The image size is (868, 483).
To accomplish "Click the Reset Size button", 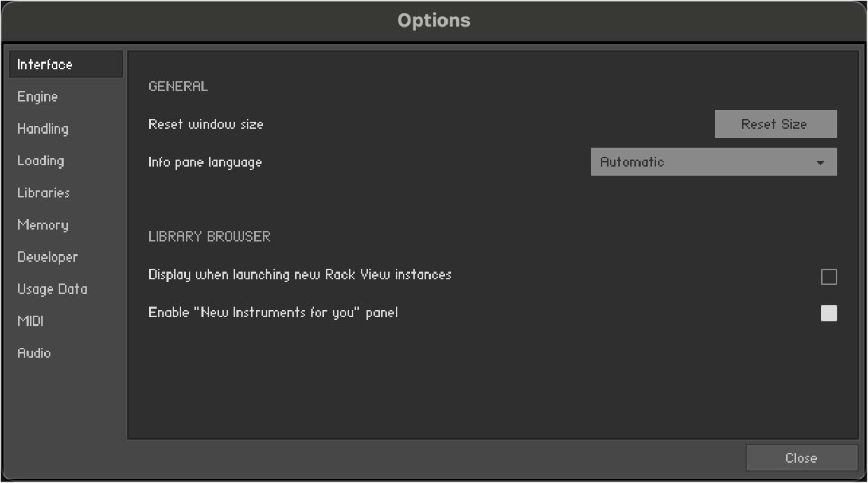I will click(x=775, y=124).
